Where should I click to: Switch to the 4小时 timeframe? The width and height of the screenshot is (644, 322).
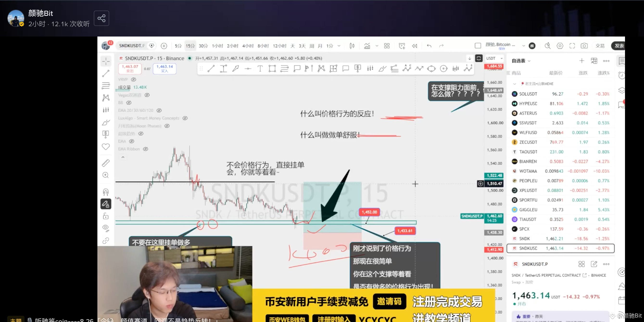pos(248,46)
